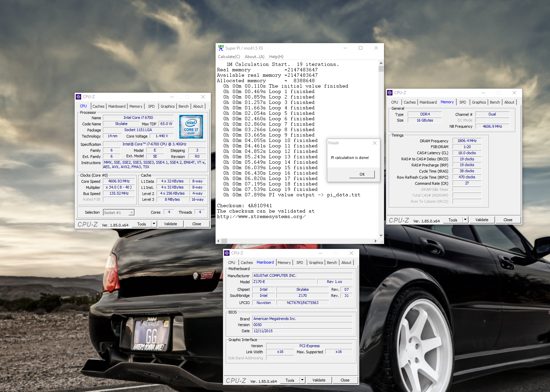Click the CPU-Z icon in the Memory window title bar
Viewport: 550px width, 392px height.
[x=390, y=93]
